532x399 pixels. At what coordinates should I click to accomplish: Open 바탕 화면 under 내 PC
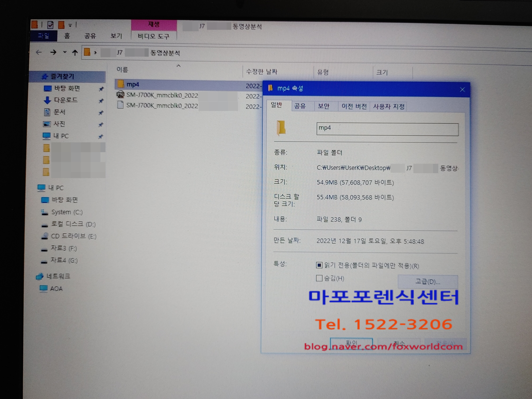pyautogui.click(x=65, y=200)
